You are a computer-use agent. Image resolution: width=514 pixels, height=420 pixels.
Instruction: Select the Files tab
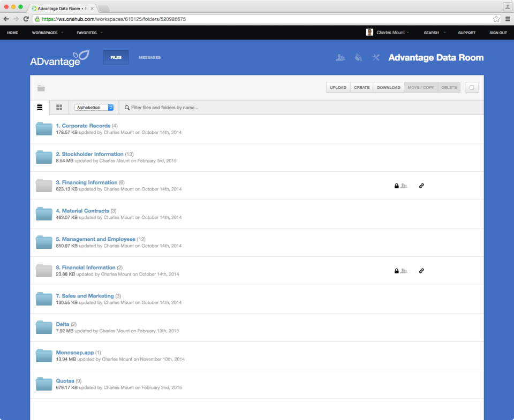click(116, 57)
